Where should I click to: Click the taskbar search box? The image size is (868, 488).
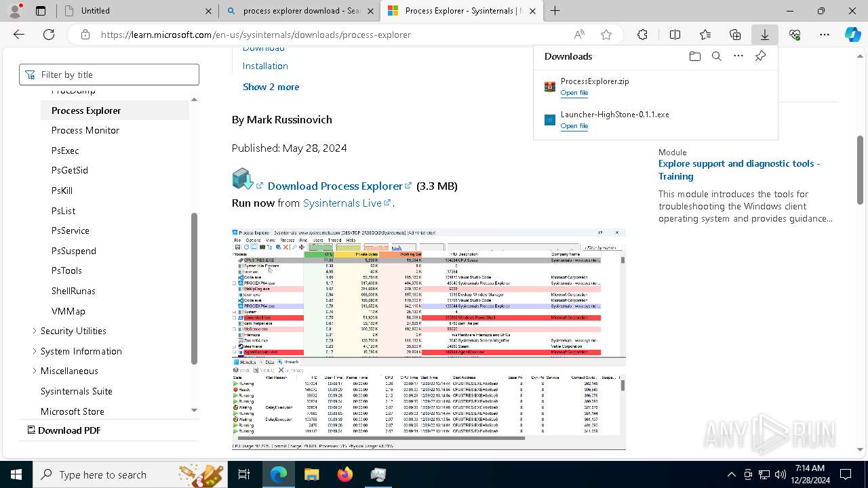pyautogui.click(x=132, y=474)
